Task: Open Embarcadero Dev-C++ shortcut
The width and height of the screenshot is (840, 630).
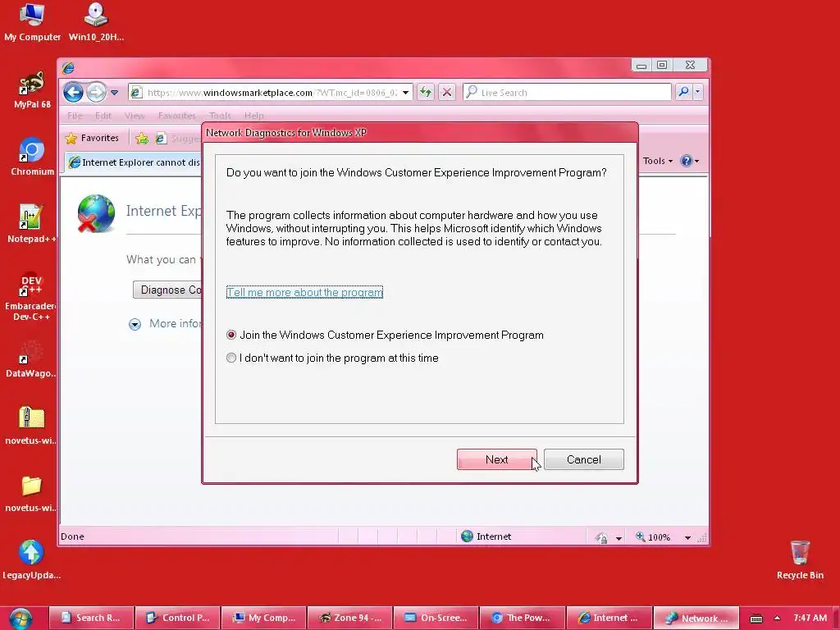Action: [x=31, y=296]
